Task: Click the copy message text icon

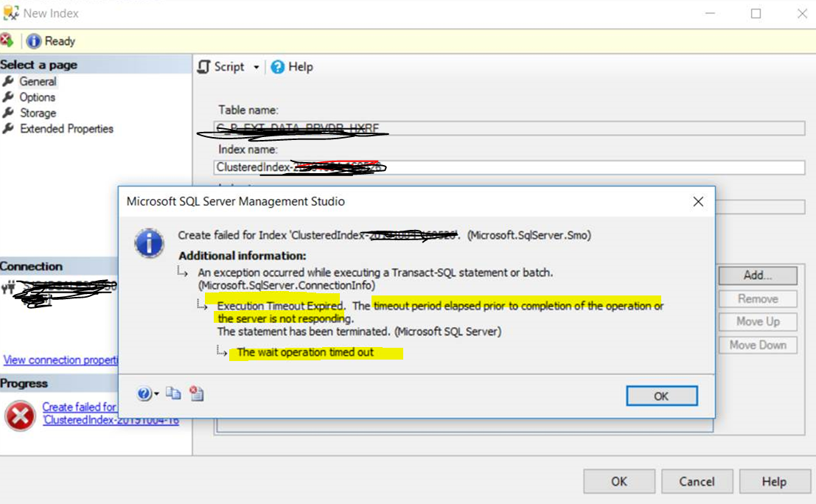Action: (x=173, y=393)
